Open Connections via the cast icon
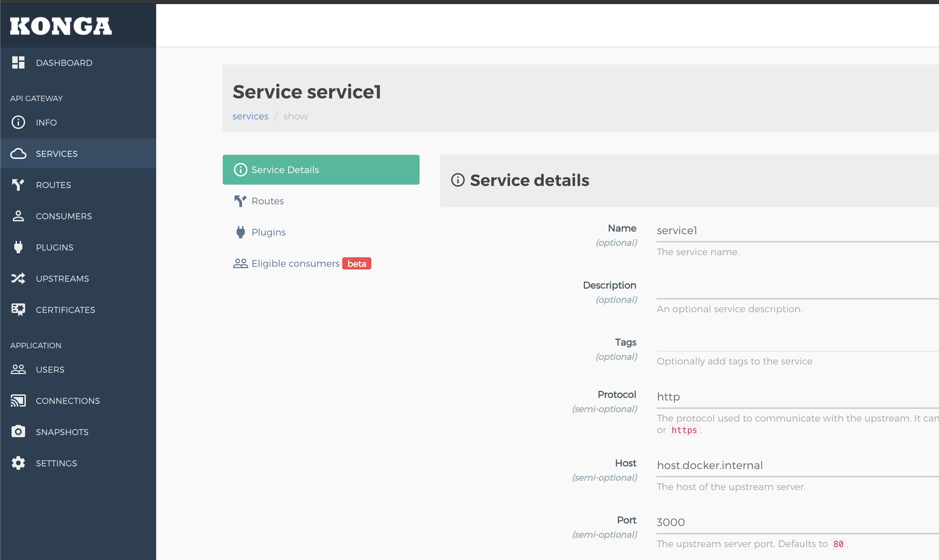 pos(18,400)
